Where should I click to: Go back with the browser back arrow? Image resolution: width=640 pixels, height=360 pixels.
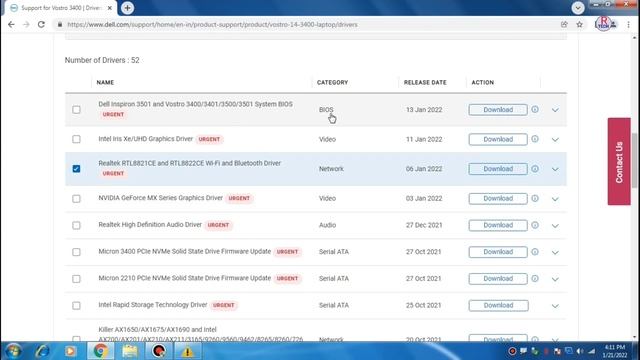tap(11, 24)
